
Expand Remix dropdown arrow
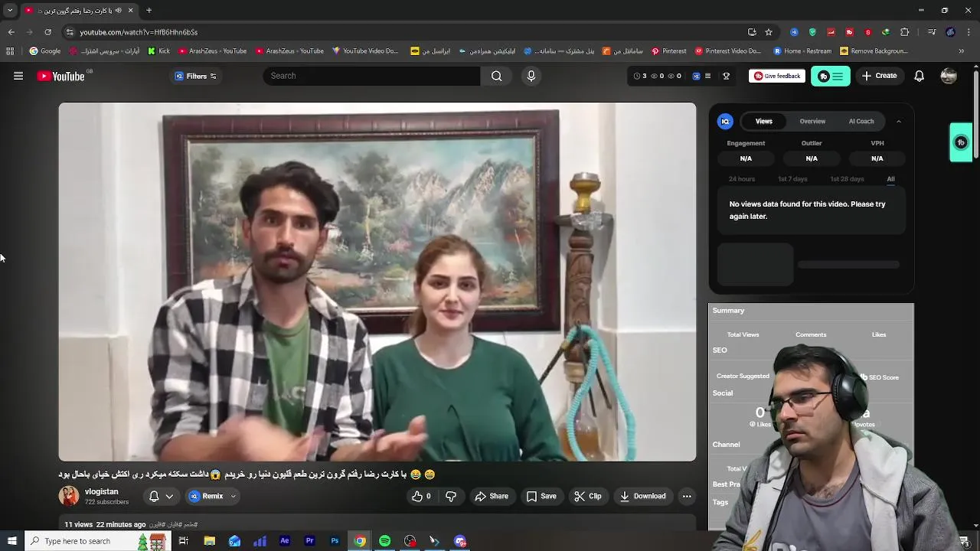tap(234, 496)
